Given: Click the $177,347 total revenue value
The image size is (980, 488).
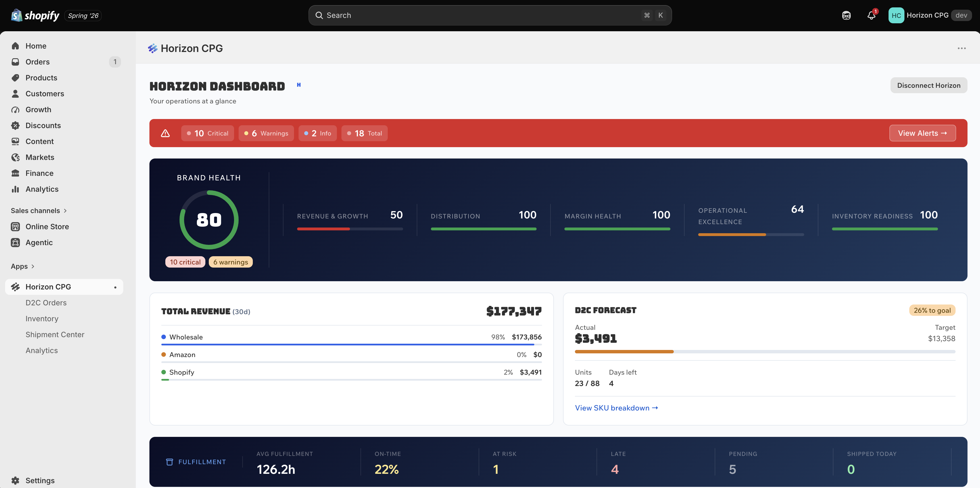Looking at the screenshot, I should [x=514, y=312].
